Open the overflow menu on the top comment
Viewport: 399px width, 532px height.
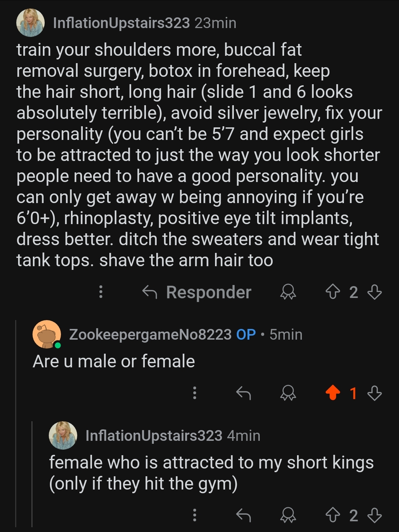tap(100, 292)
